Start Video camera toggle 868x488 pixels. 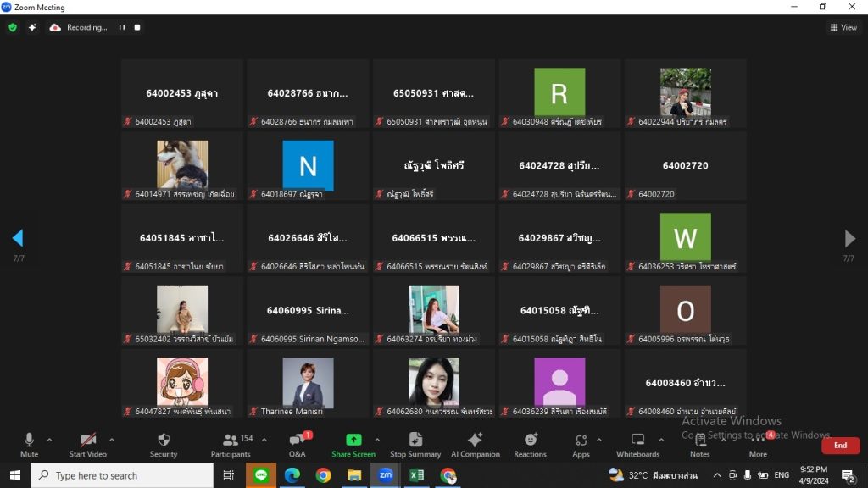coord(87,445)
